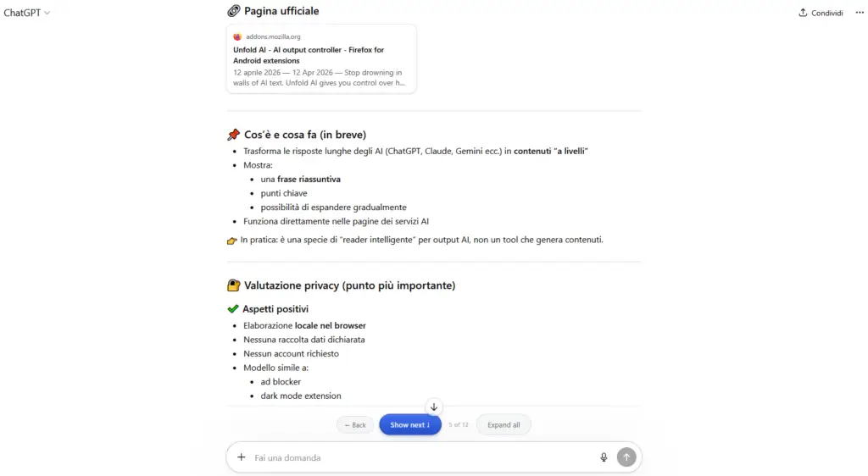868x476 pixels.
Task: Activate the microphone dictation icon
Action: [604, 457]
